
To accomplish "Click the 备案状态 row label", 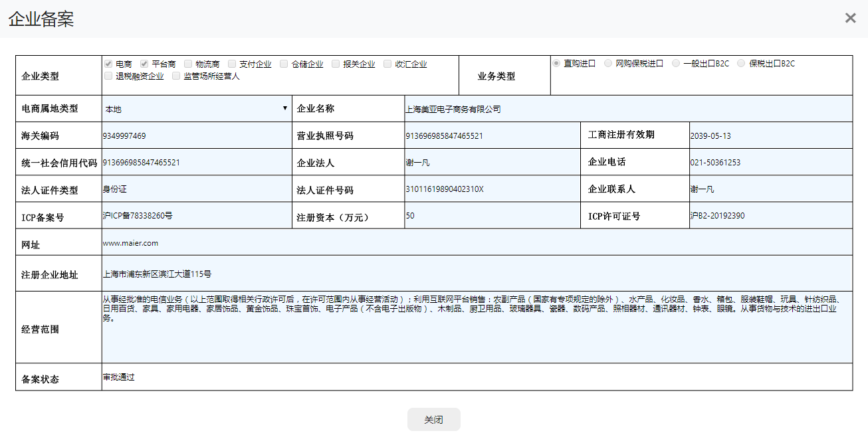I will coord(40,380).
